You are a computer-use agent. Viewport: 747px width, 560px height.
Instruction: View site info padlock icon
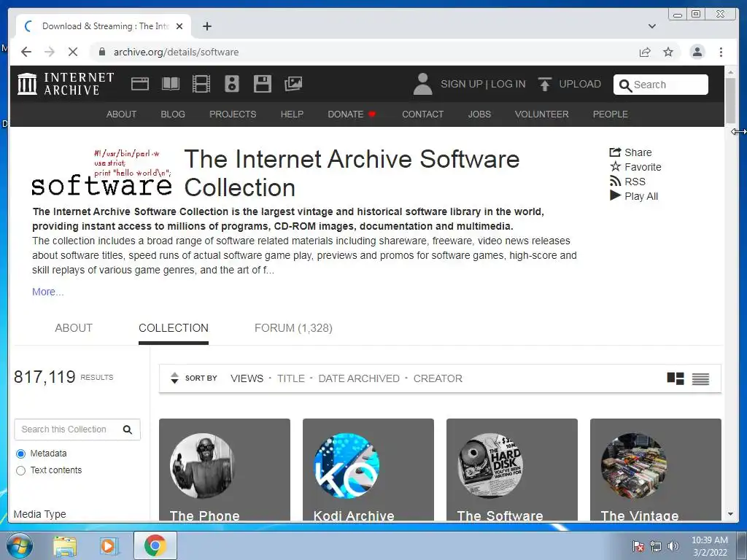click(x=101, y=52)
